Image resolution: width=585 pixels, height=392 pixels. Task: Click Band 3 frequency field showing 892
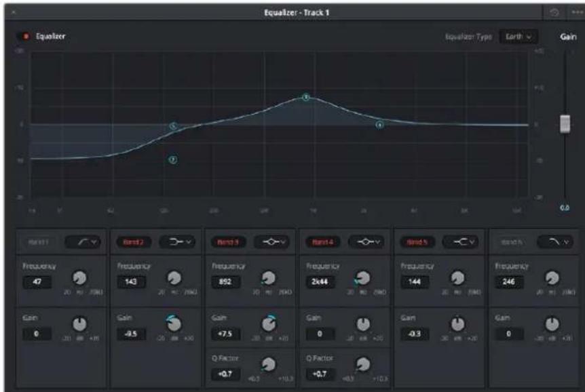pyautogui.click(x=226, y=281)
